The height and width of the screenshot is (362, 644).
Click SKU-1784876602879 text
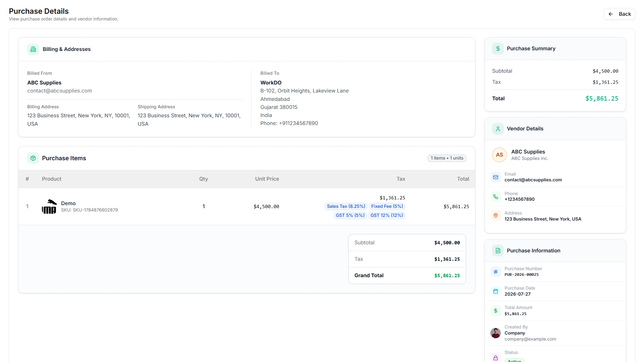(95, 210)
